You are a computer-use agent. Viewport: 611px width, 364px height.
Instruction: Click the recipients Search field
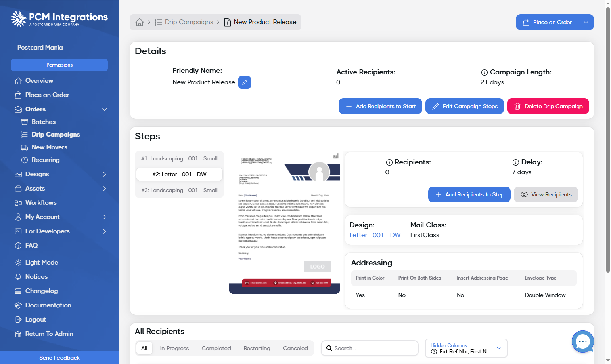pyautogui.click(x=370, y=348)
